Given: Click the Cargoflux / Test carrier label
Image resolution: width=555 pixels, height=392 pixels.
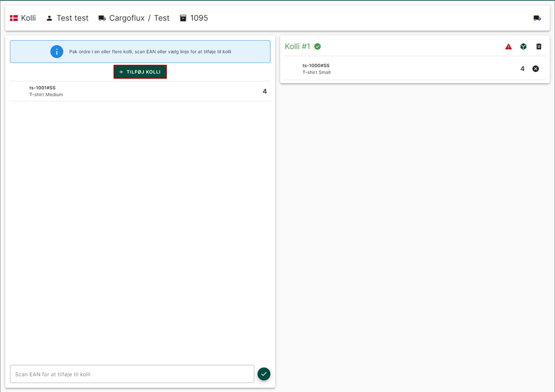Looking at the screenshot, I should [x=139, y=18].
